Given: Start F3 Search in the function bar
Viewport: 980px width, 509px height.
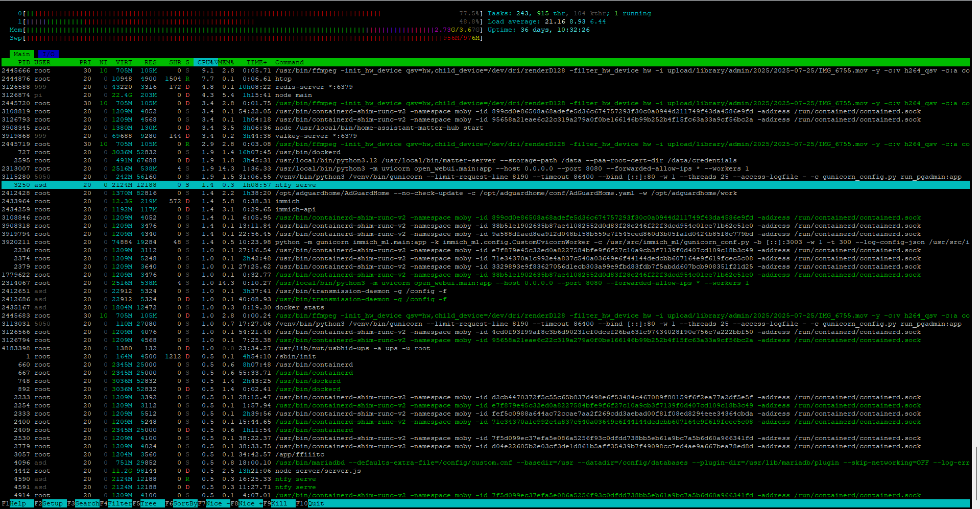Looking at the screenshot, I should [83, 503].
